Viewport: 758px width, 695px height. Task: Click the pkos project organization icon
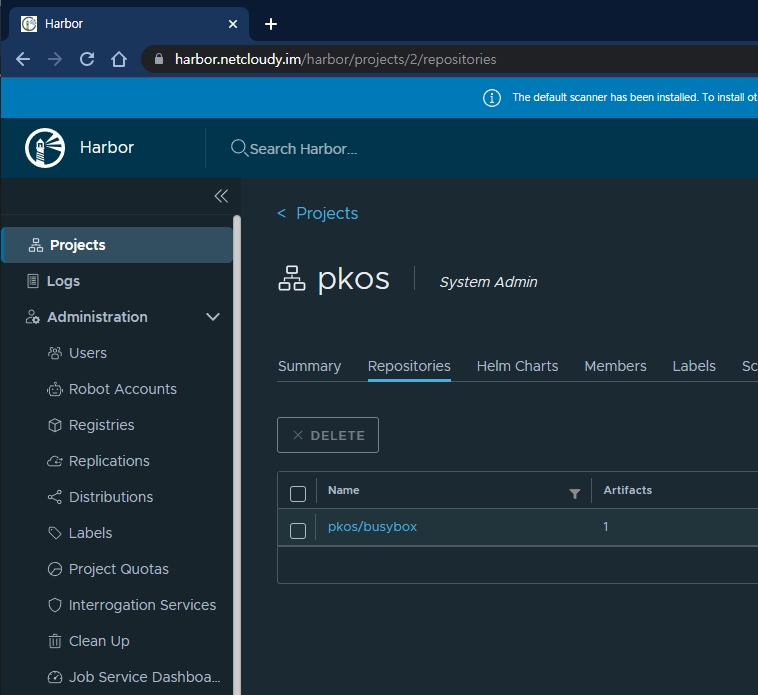pyautogui.click(x=292, y=278)
